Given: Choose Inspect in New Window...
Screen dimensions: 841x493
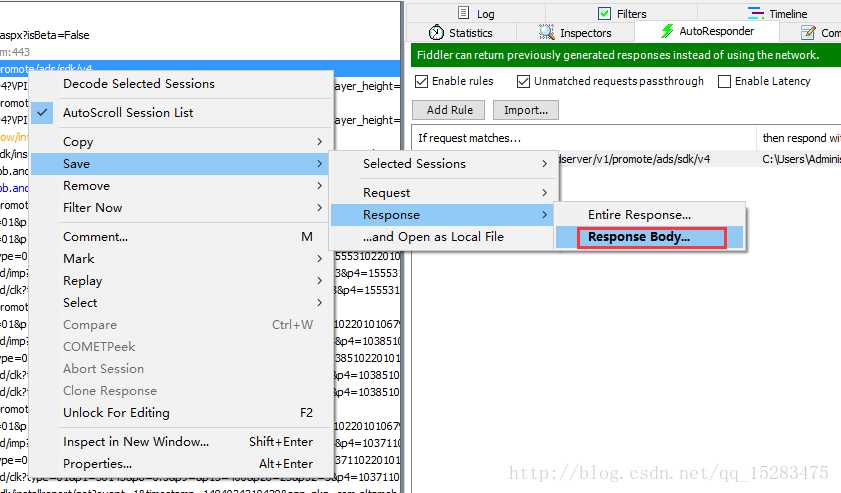Looking at the screenshot, I should 181,442.
